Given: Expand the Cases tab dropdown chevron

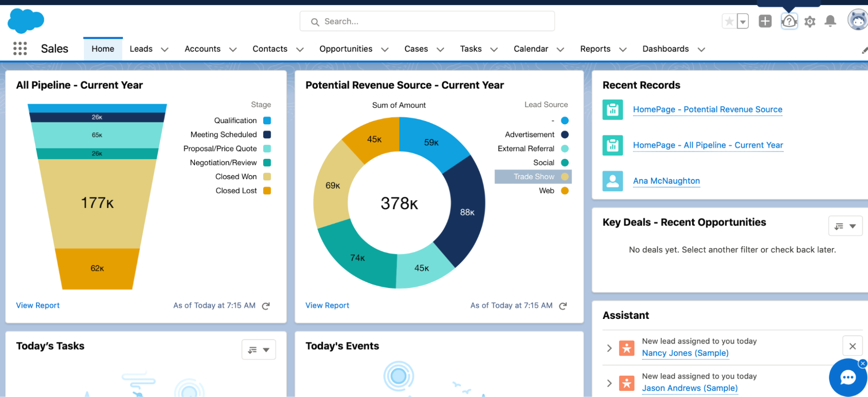Looking at the screenshot, I should (x=440, y=50).
